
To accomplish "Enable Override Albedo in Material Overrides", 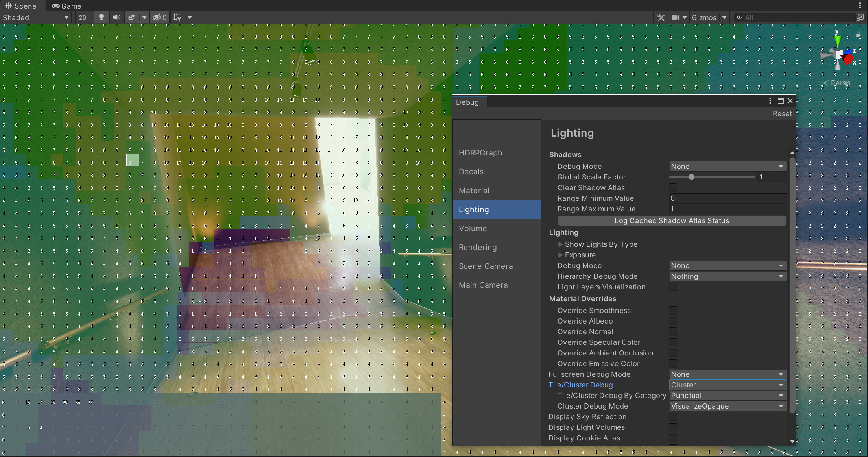I will point(673,321).
